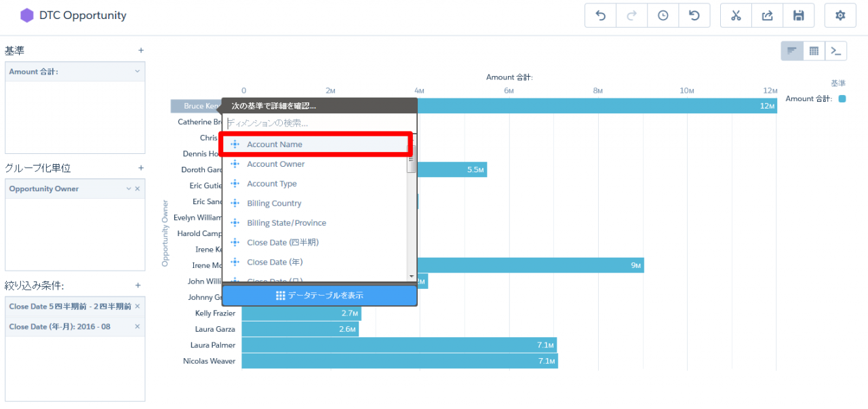The width and height of the screenshot is (868, 409).
Task: Click the Nicolas Weaver axis label
Action: tap(209, 361)
